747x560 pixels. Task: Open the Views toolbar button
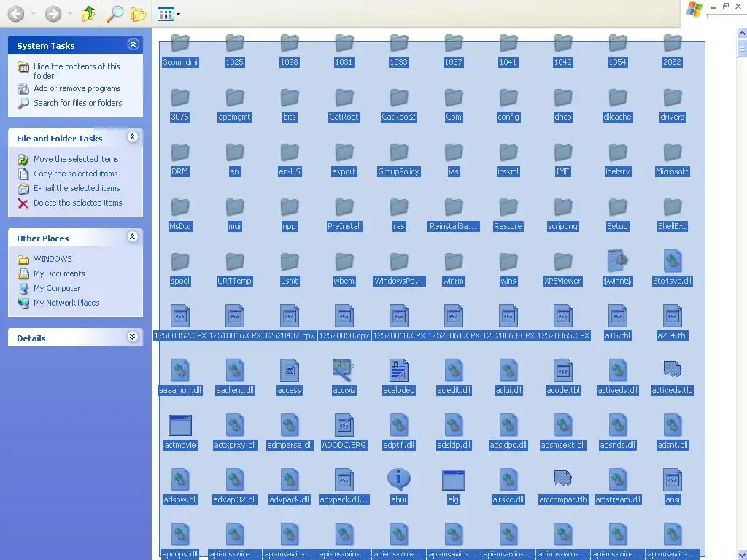click(166, 15)
